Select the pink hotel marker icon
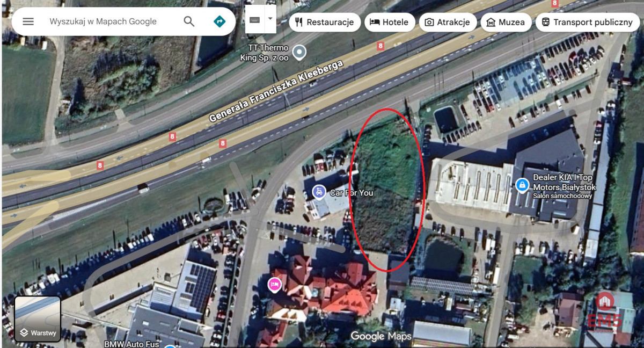Viewport: 644px width, 348px height. (274, 285)
